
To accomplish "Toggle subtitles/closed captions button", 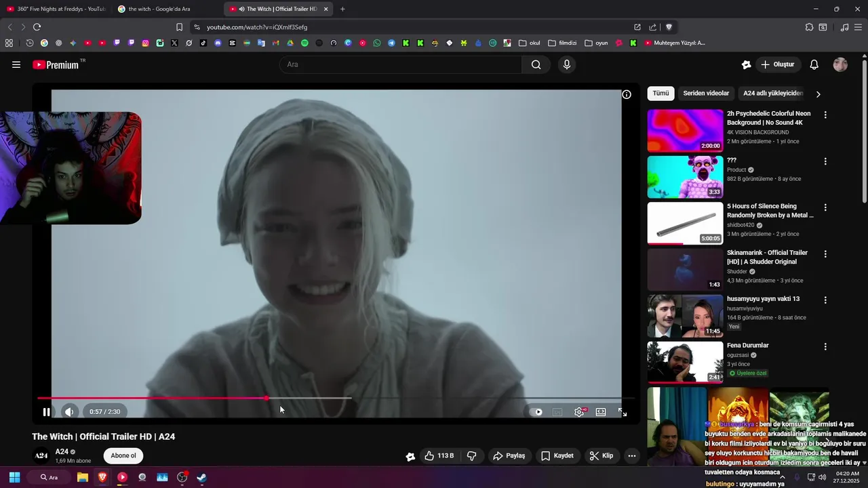I will [x=557, y=411].
